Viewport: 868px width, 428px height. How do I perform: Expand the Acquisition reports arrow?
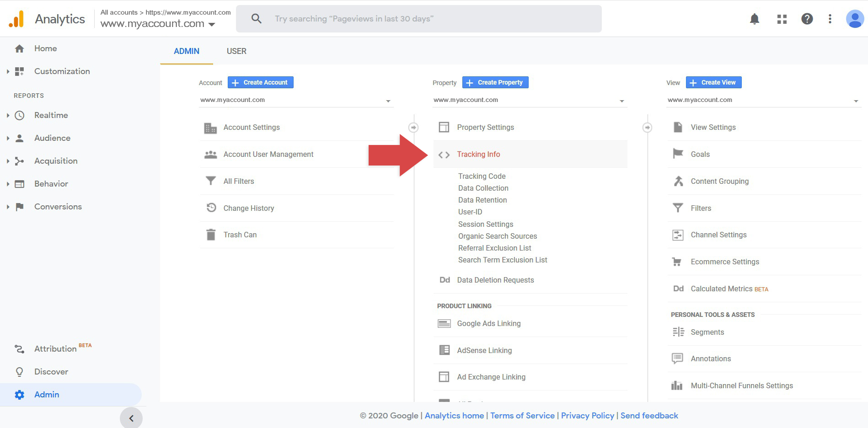tap(8, 161)
